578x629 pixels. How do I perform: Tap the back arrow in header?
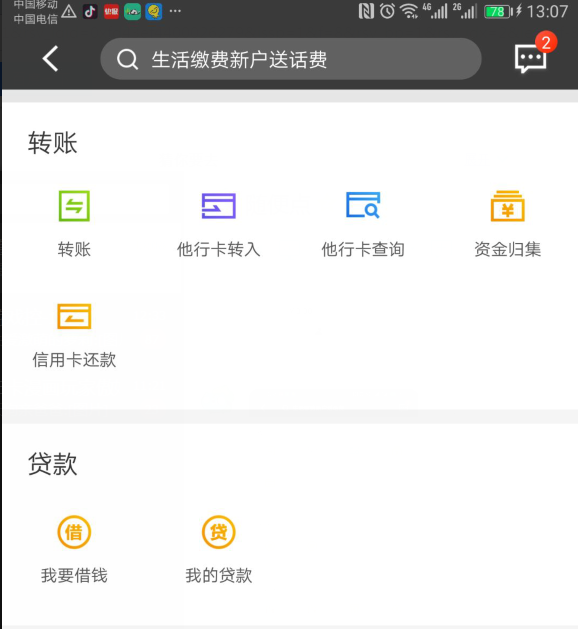[x=51, y=59]
